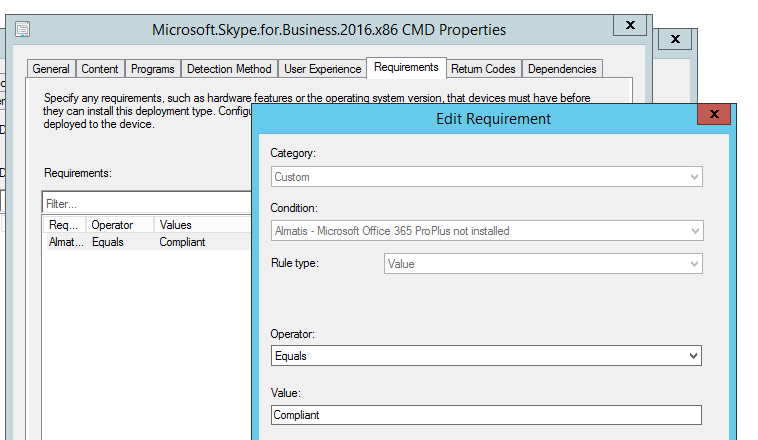Select the User Experience tab
758x440 pixels.
(x=322, y=69)
